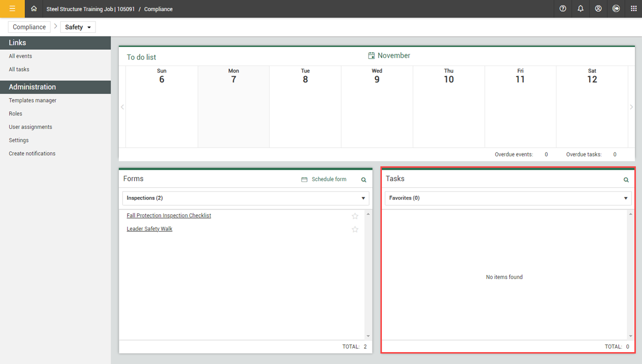This screenshot has height=364, width=642.
Task: Click the Forms panel TOTAL: 2 text
Action: (355, 347)
